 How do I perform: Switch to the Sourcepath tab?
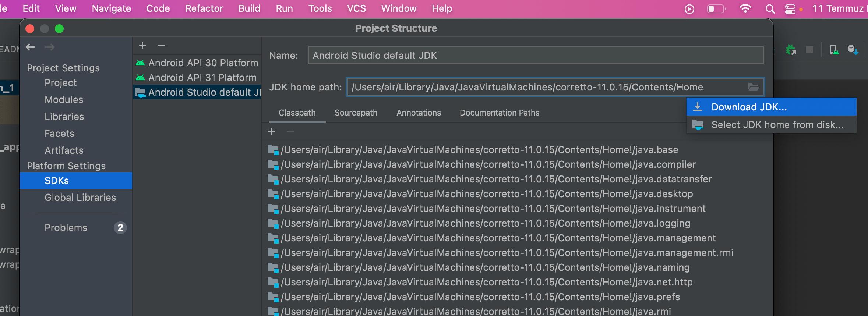click(x=356, y=113)
